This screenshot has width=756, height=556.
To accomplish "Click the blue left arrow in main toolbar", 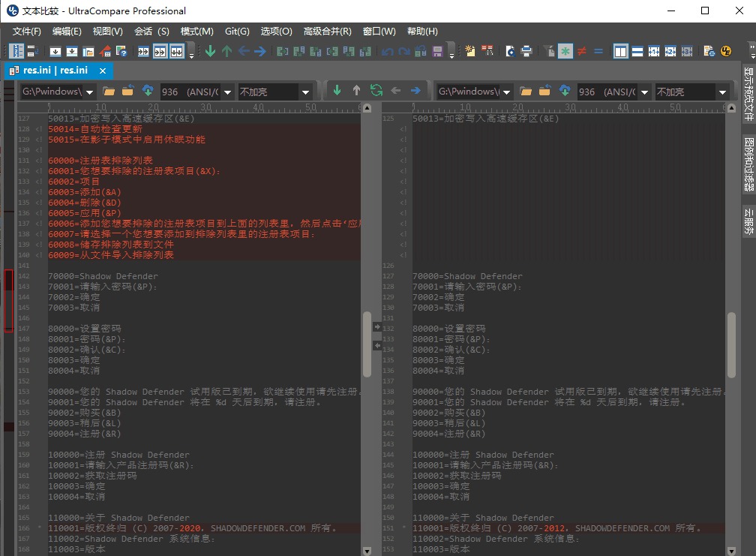I will 244,50.
